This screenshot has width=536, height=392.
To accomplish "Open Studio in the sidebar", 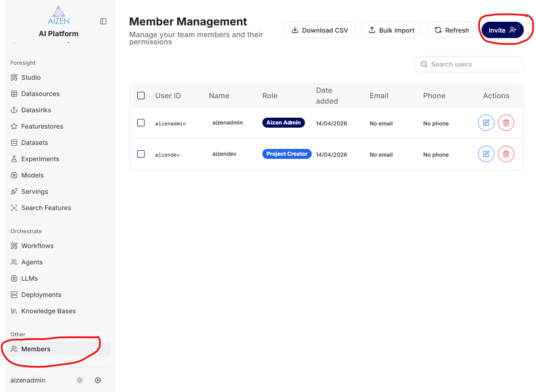I will [x=31, y=77].
